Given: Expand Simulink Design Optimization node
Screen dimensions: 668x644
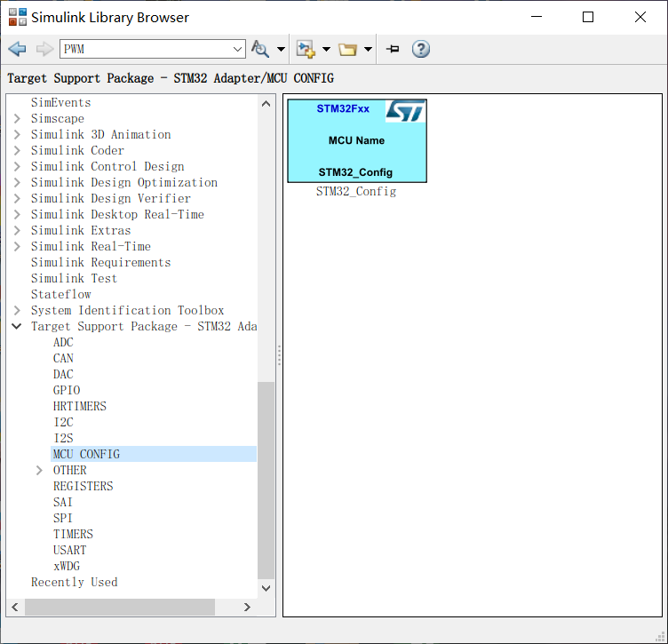Looking at the screenshot, I should 17,182.
